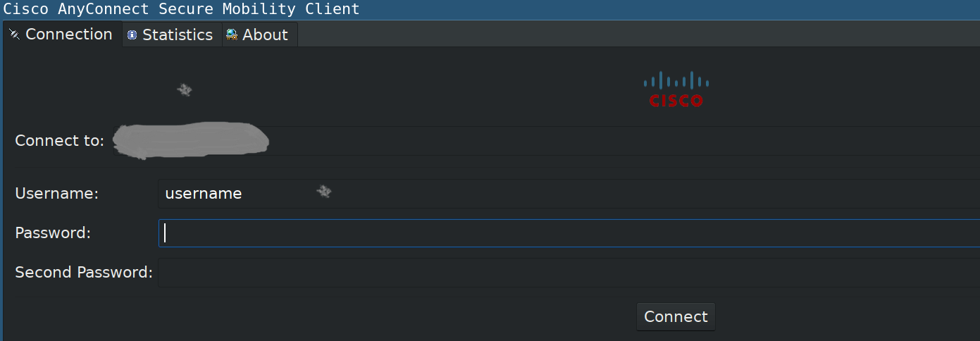Click the 'Username:' label
The width and height of the screenshot is (980, 341).
click(x=57, y=194)
